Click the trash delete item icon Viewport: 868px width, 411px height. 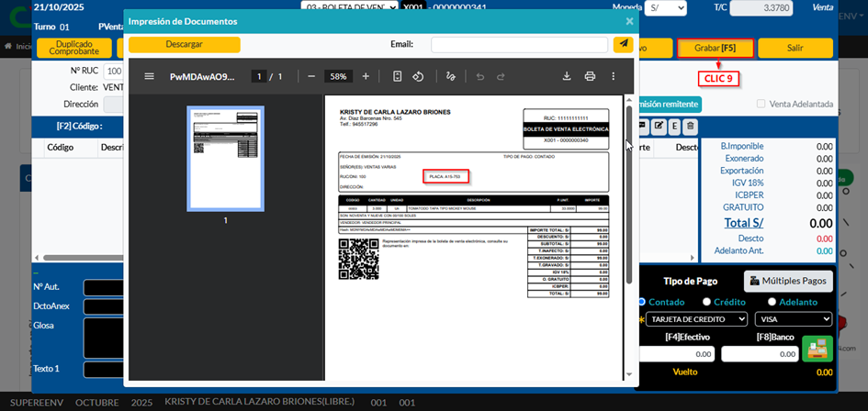click(690, 126)
